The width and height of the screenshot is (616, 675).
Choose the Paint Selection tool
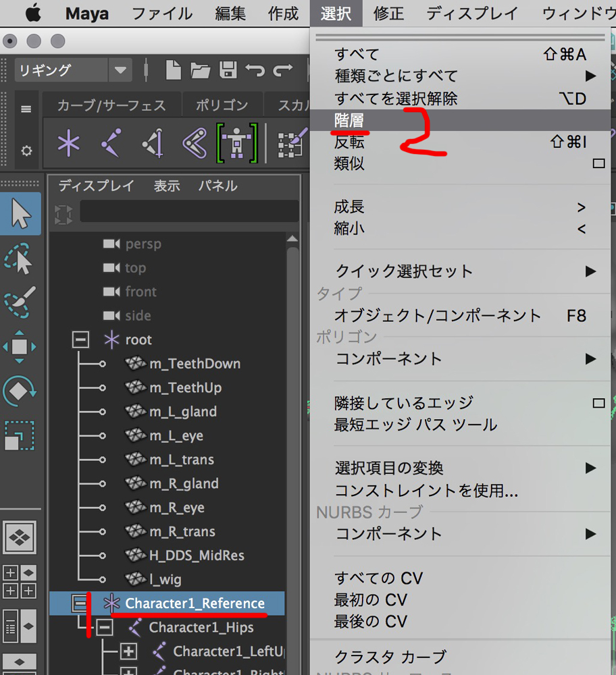[x=20, y=302]
